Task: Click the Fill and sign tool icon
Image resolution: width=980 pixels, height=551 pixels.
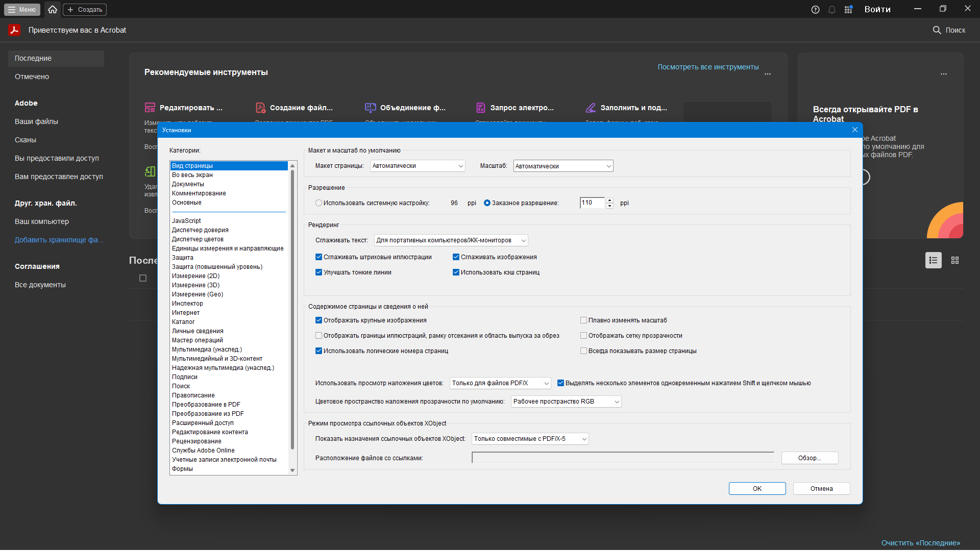Action: point(591,108)
